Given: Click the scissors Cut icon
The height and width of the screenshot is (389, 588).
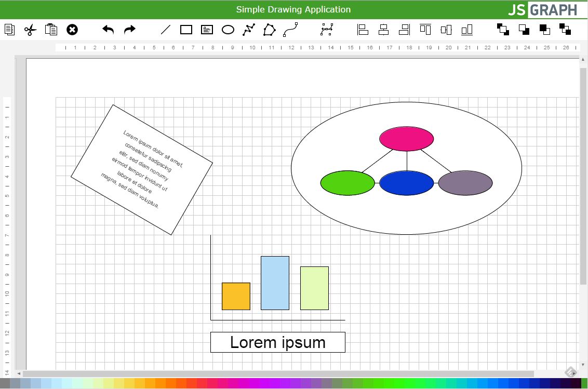Looking at the screenshot, I should pyautogui.click(x=31, y=30).
